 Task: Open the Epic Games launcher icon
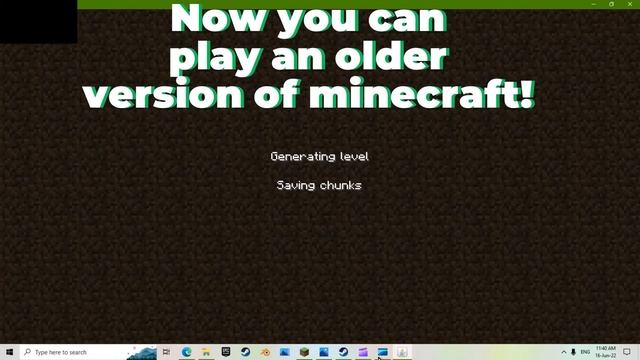point(226,352)
